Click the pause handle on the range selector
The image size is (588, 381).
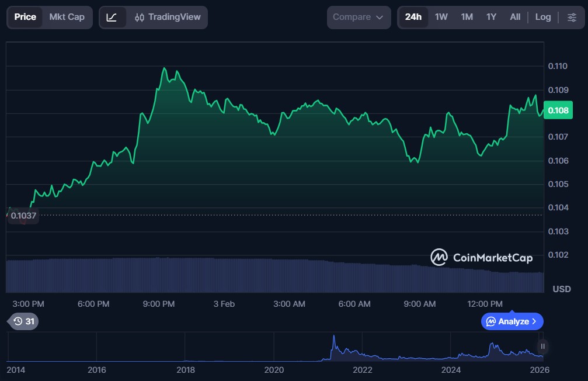click(x=542, y=346)
